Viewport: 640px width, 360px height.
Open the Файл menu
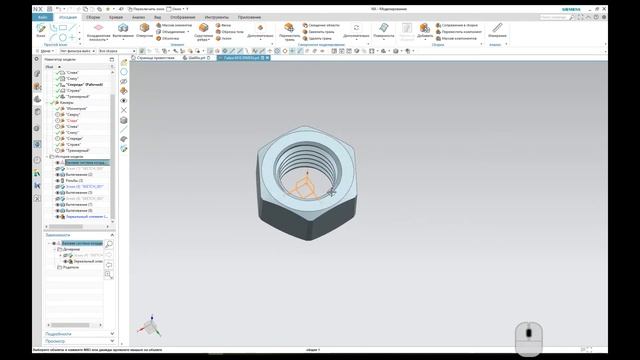click(42, 17)
